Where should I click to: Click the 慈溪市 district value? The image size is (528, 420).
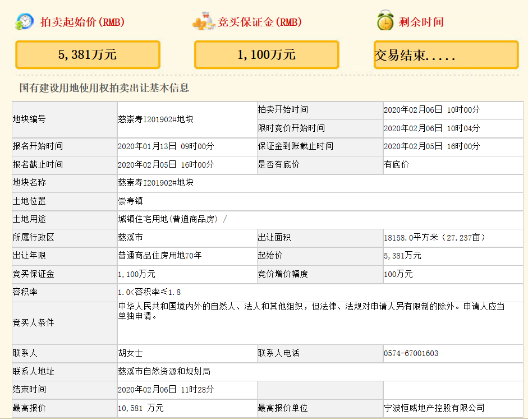tap(130, 237)
